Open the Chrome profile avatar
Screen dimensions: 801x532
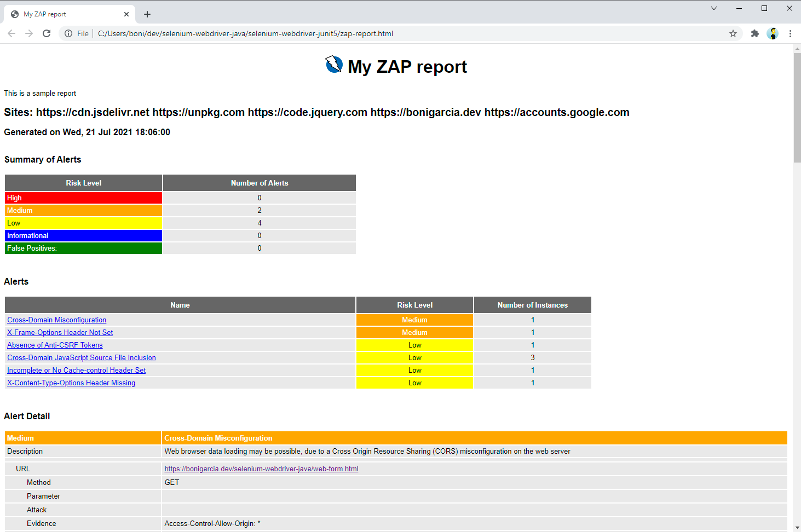[x=773, y=33]
